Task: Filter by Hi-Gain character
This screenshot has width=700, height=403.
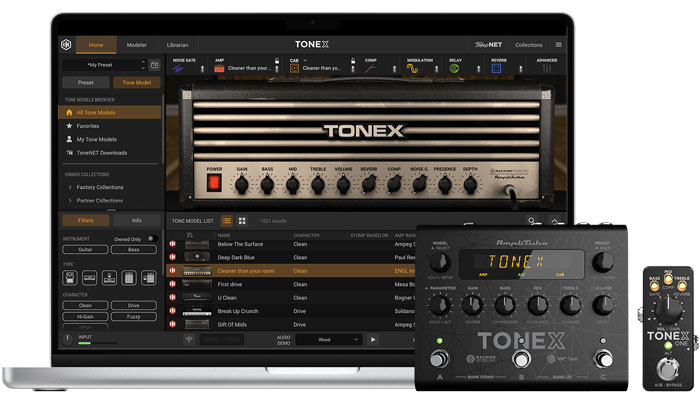Action: pos(85,316)
